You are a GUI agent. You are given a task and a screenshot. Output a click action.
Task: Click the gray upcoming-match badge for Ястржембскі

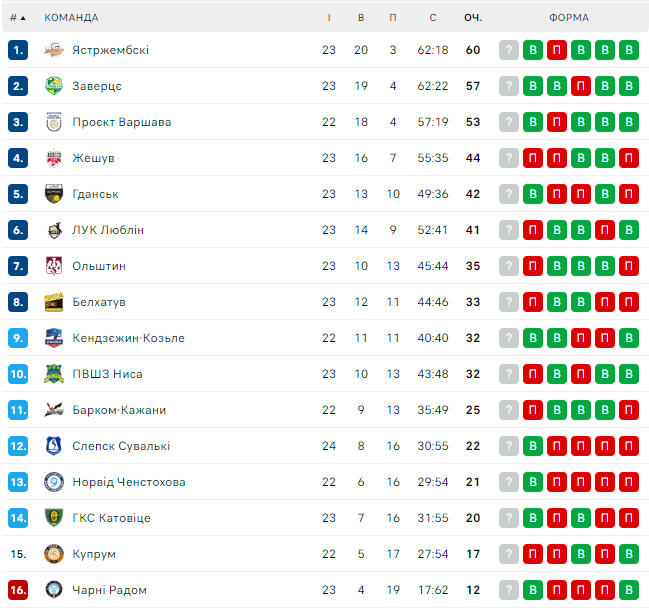[x=509, y=50]
